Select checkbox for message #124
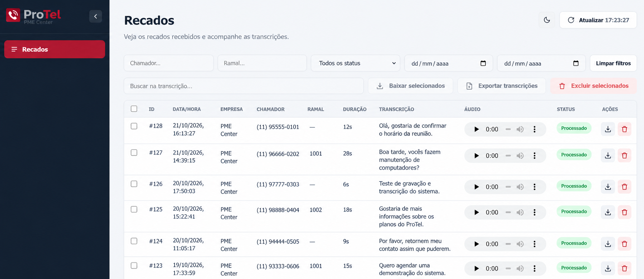Viewport: 644px width, 279px height. (x=134, y=241)
